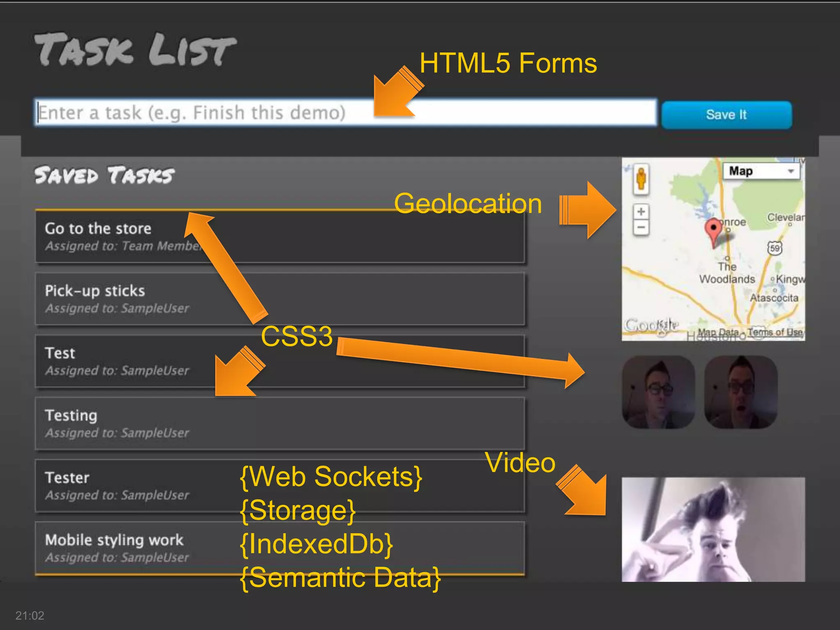840x630 pixels.
Task: Select the 'Go to the store' task
Action: click(x=280, y=237)
